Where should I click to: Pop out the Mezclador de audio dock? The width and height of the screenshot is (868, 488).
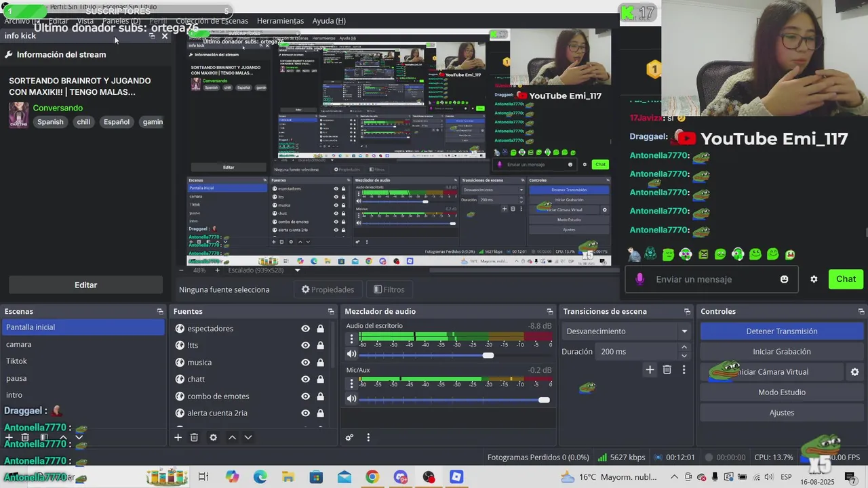click(549, 312)
